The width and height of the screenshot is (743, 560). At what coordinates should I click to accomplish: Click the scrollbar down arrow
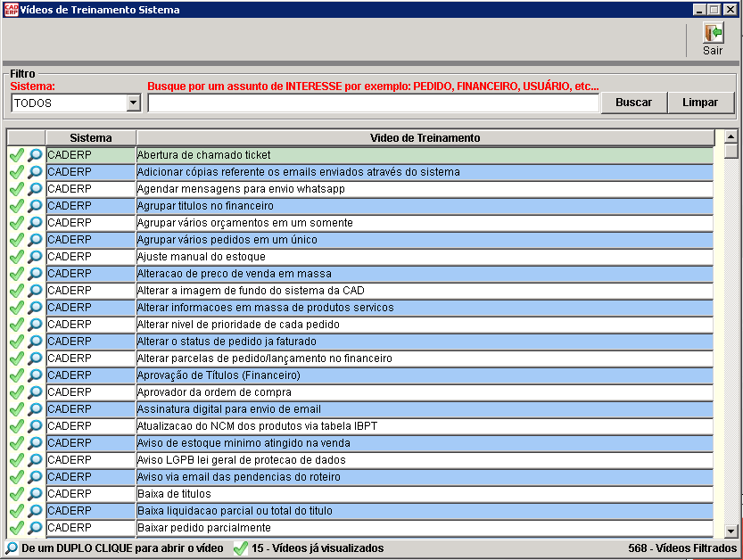[x=731, y=531]
